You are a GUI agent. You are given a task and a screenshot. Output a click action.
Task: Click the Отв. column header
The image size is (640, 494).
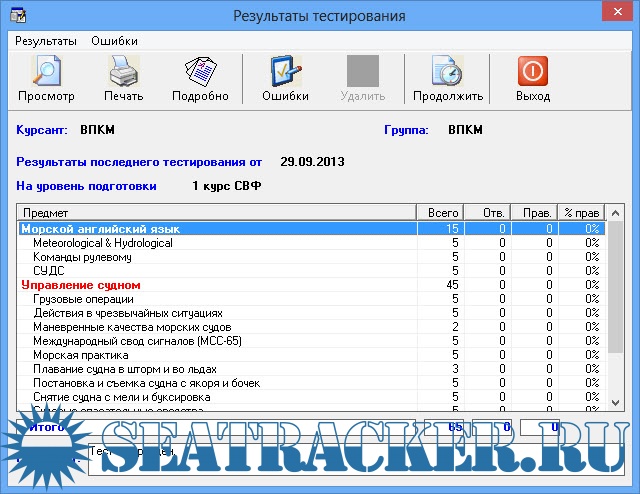(x=486, y=212)
